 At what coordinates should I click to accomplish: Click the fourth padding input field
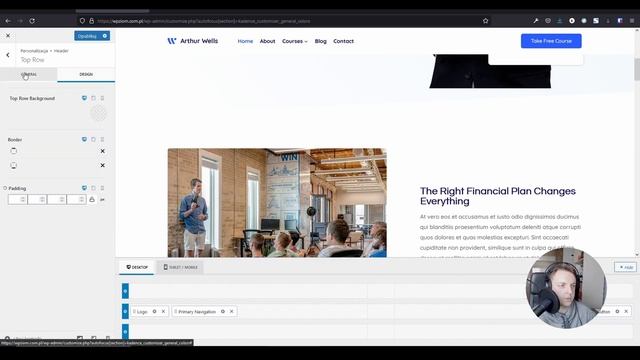click(76, 200)
